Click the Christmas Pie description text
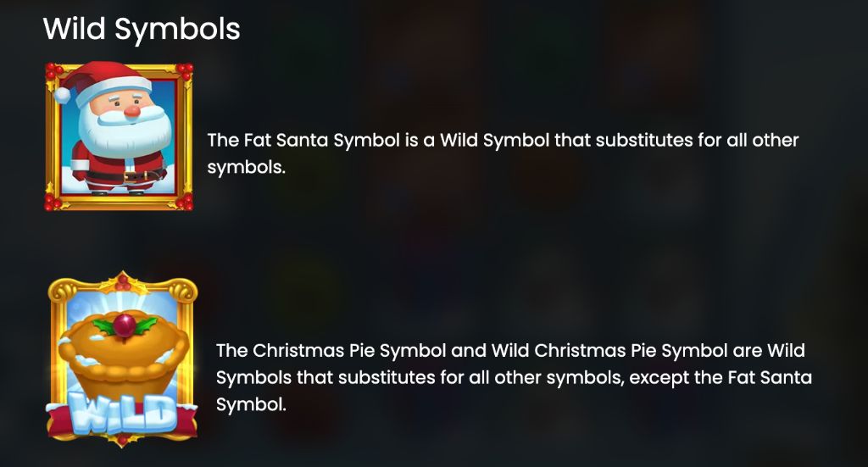 pyautogui.click(x=513, y=377)
